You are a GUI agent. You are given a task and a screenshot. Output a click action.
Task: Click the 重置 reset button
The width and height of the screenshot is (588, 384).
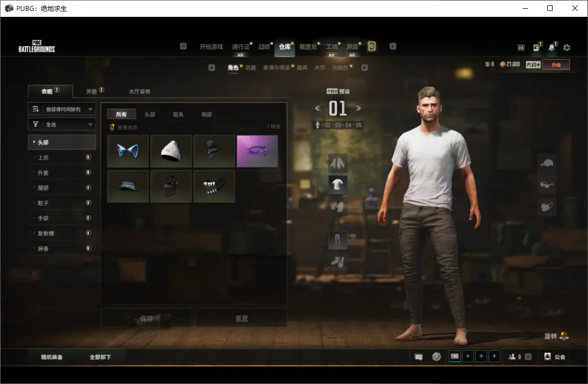pos(242,319)
